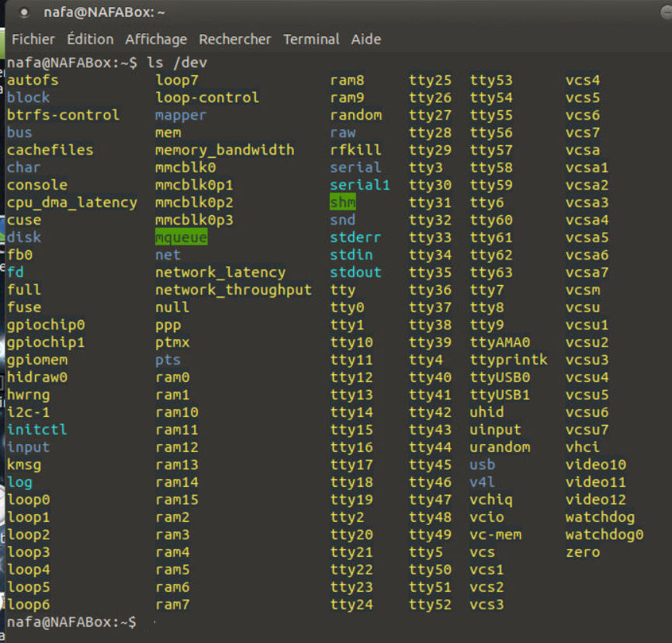672x643 pixels.
Task: Click the 'tty63' entry
Action: pos(491,273)
